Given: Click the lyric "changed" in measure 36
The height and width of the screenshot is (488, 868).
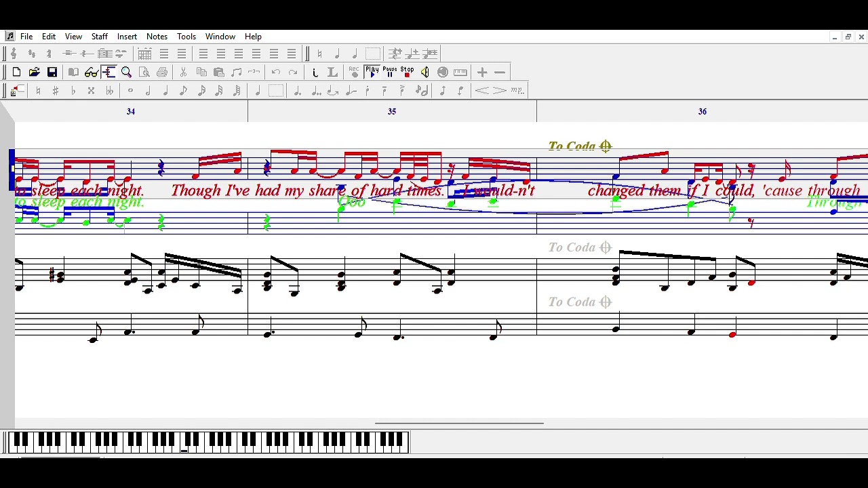Looking at the screenshot, I should click(x=616, y=190).
